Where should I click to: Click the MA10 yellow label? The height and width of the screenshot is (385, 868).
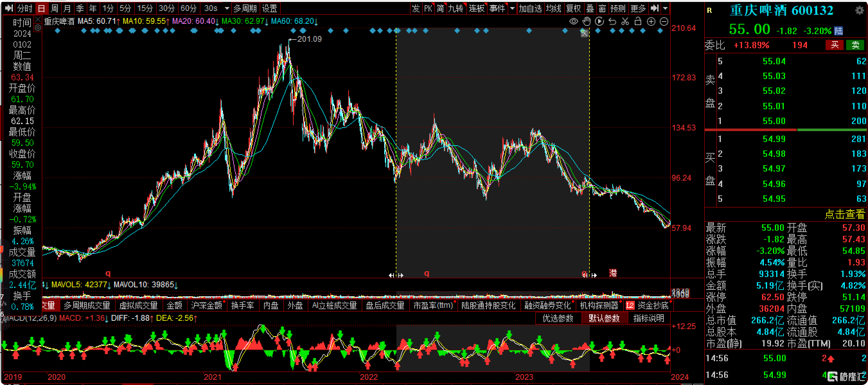coord(146,21)
